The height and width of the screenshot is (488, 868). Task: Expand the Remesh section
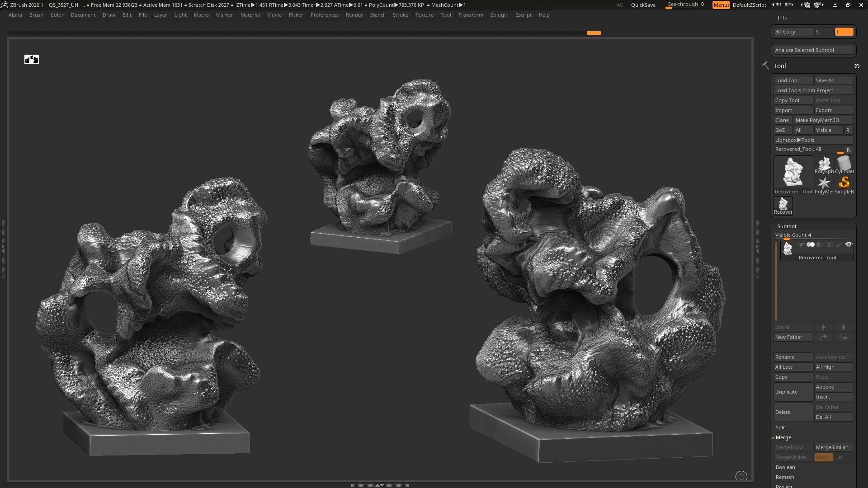pos(784,477)
